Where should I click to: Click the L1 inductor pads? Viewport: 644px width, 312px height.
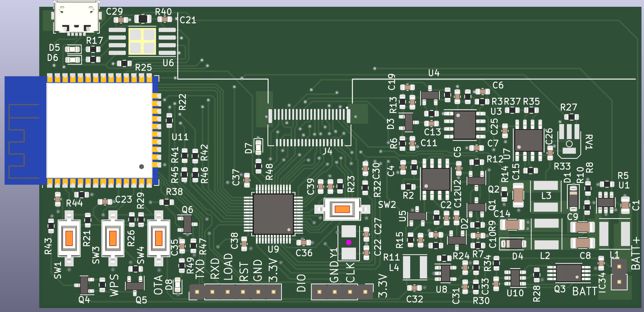click(614, 234)
